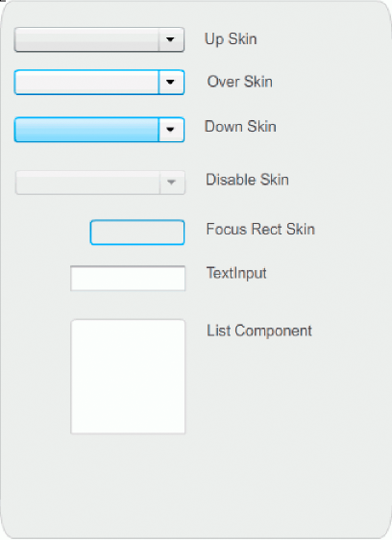This screenshot has height=540, width=392.
Task: Click inside the TextInput field
Action: click(128, 279)
